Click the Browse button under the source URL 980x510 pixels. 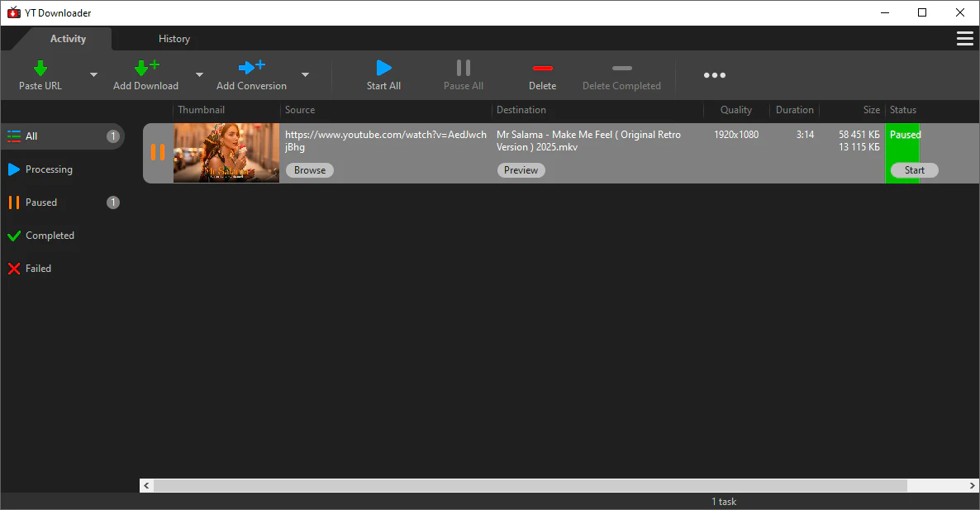point(310,170)
